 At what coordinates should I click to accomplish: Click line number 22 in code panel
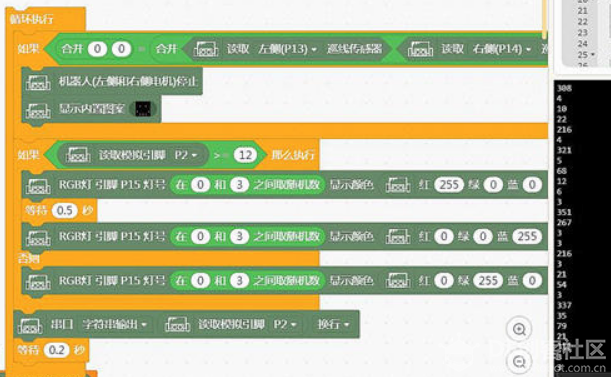coord(583,22)
